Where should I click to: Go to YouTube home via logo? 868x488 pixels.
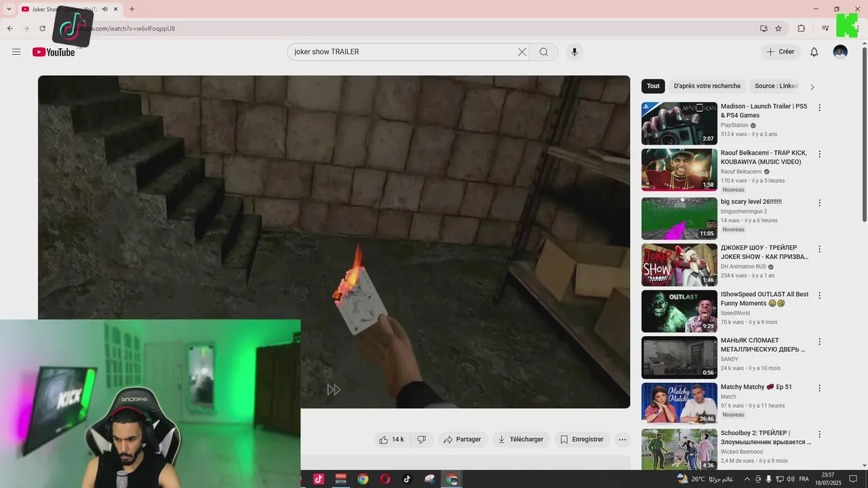(x=54, y=52)
